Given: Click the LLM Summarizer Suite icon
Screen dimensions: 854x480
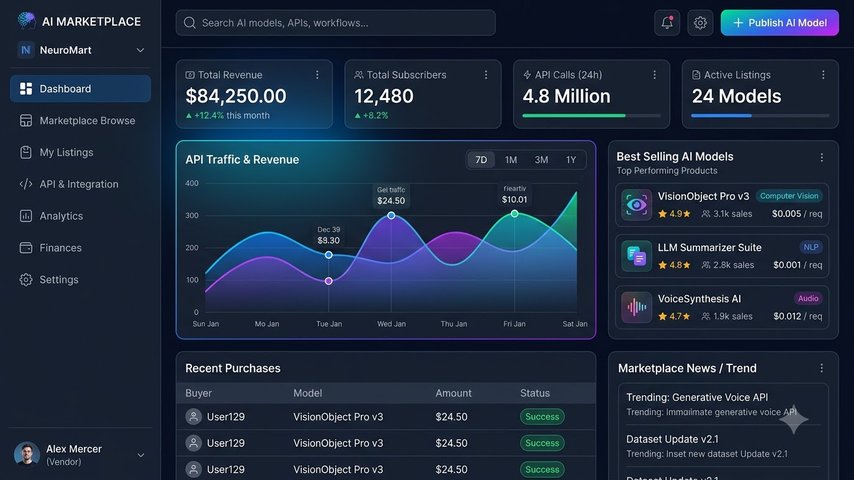Looking at the screenshot, I should click(x=636, y=256).
